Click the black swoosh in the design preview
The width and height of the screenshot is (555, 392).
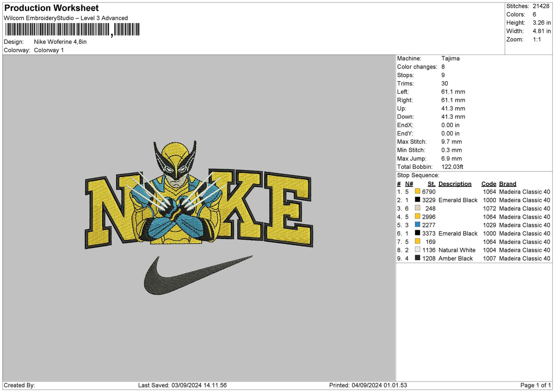pyautogui.click(x=198, y=275)
